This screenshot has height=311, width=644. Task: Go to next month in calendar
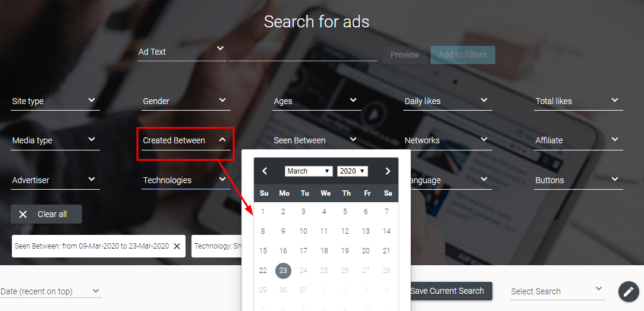point(388,171)
